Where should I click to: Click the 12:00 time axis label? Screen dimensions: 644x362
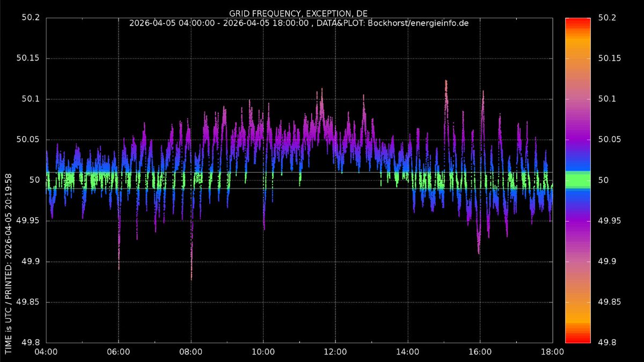click(x=335, y=352)
